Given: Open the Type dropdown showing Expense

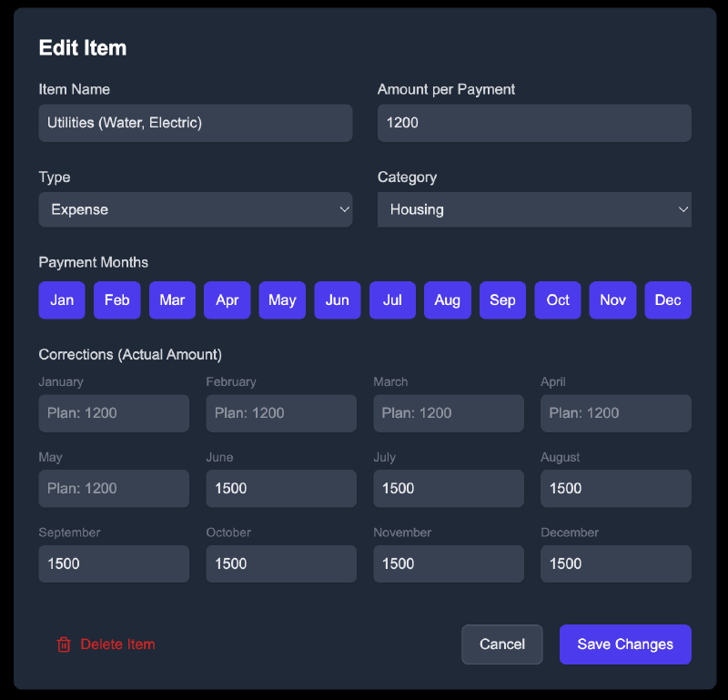Looking at the screenshot, I should click(x=195, y=209).
